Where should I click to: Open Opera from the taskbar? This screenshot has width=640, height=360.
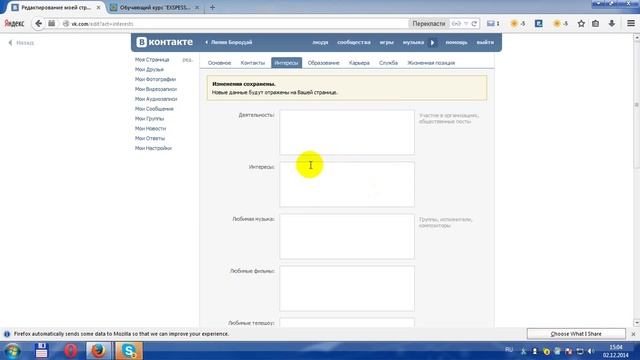[70, 351]
